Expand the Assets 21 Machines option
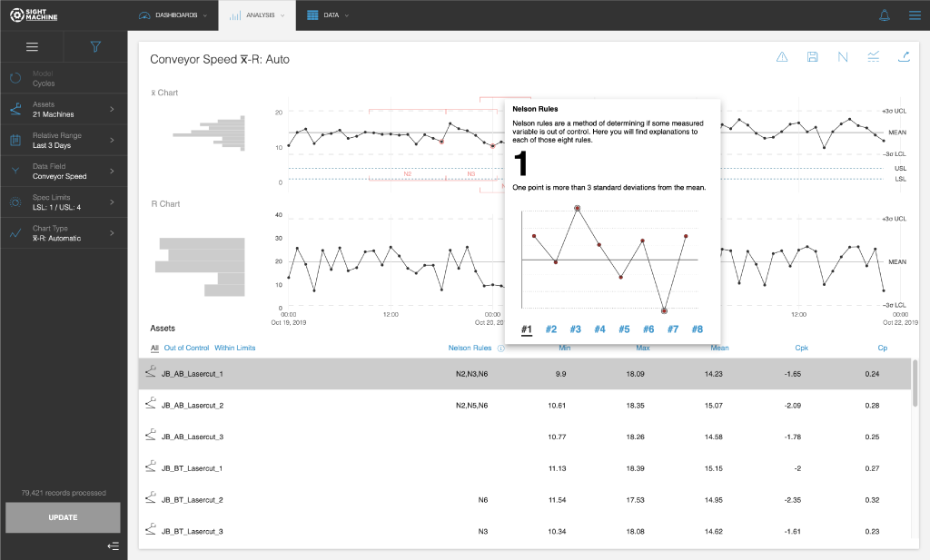This screenshot has width=930, height=560. point(64,109)
